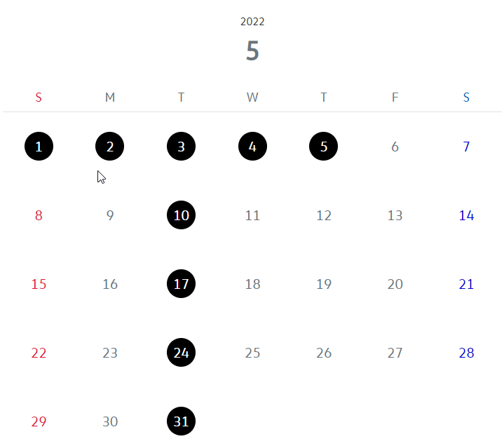Select Friday the 6th
Viewport: 504px width, 446px height.
[395, 147]
